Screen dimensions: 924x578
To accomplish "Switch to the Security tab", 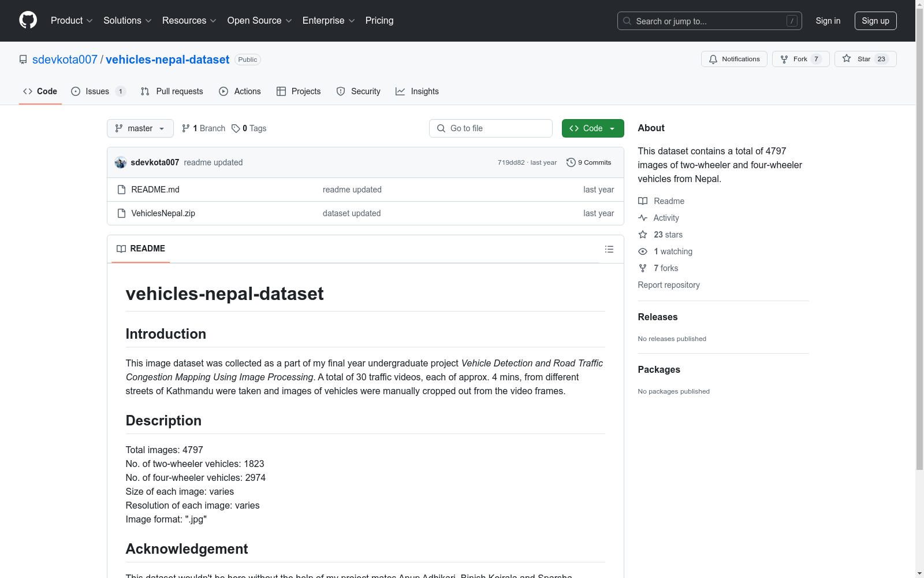I will (x=359, y=91).
